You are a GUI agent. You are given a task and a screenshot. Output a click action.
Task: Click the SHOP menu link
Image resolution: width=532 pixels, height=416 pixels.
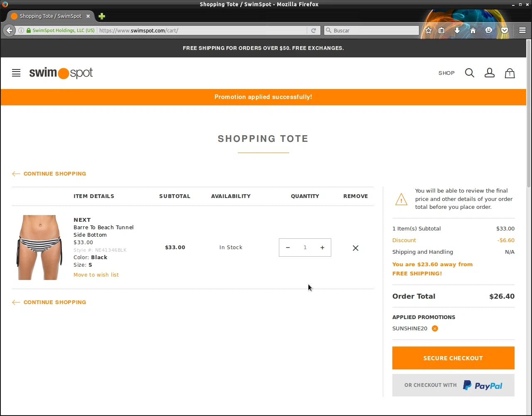click(x=446, y=73)
